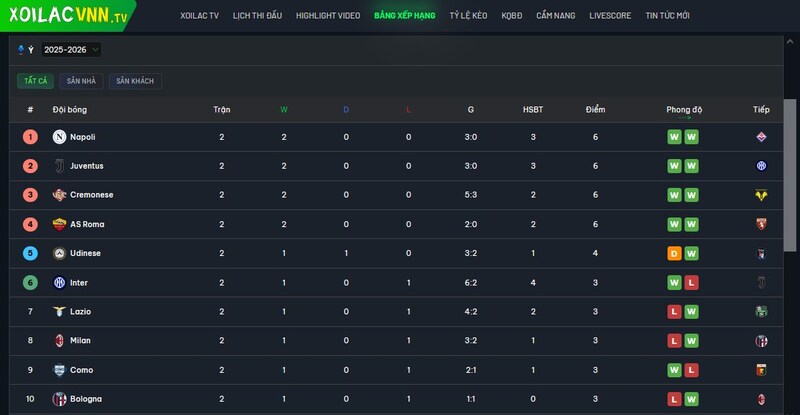The image size is (800, 415).
Task: Select the Tất cả filter
Action: pos(35,81)
